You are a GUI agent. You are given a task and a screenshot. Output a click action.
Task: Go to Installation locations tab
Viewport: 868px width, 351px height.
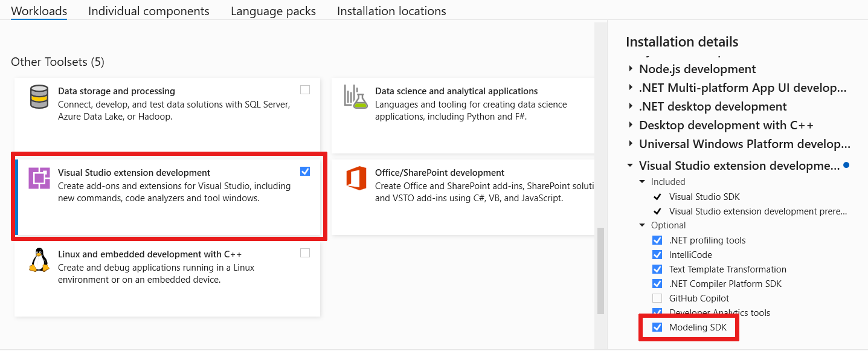coord(391,11)
